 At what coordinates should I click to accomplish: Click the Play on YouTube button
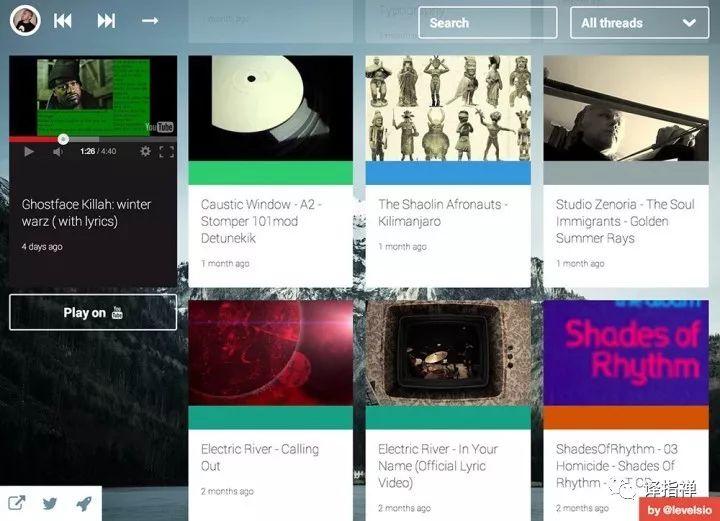coord(93,313)
